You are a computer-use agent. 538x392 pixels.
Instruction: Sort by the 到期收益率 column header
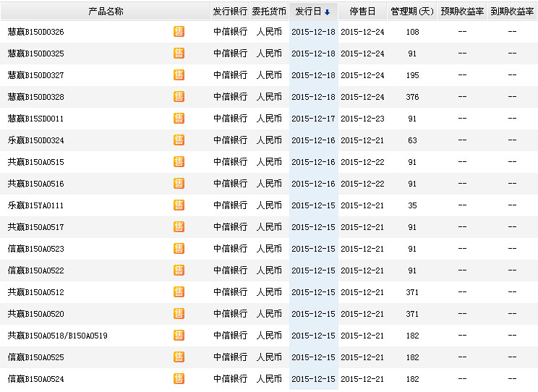(512, 12)
